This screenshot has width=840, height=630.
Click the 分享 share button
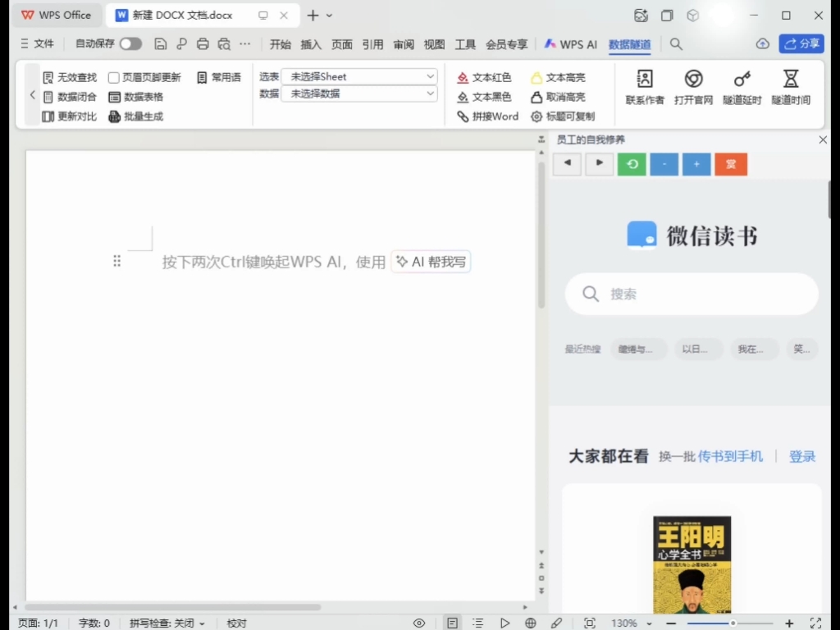click(x=801, y=44)
